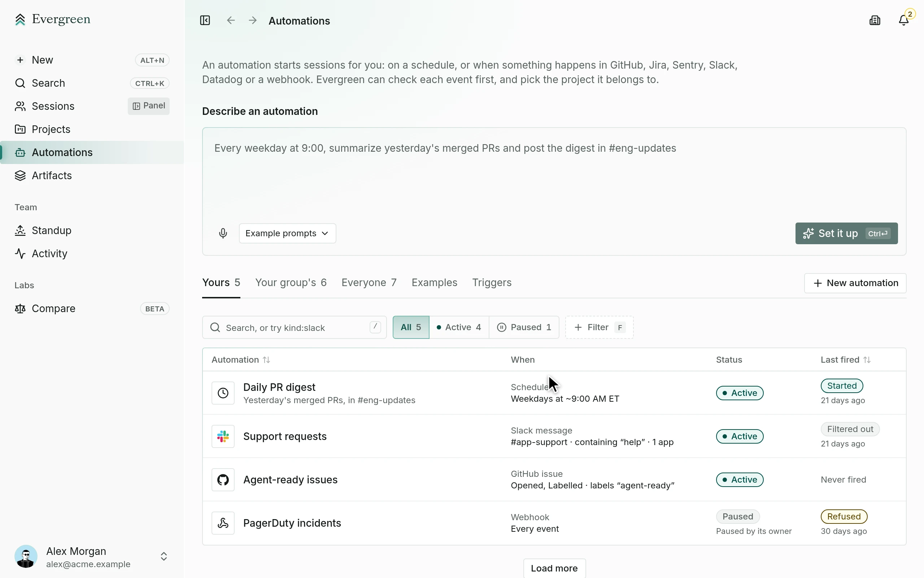This screenshot has height=578, width=924.
Task: Start voice input with microphone icon
Action: coord(223,233)
